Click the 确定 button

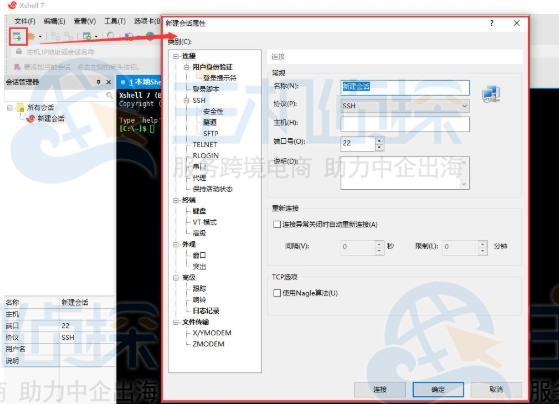(438, 389)
